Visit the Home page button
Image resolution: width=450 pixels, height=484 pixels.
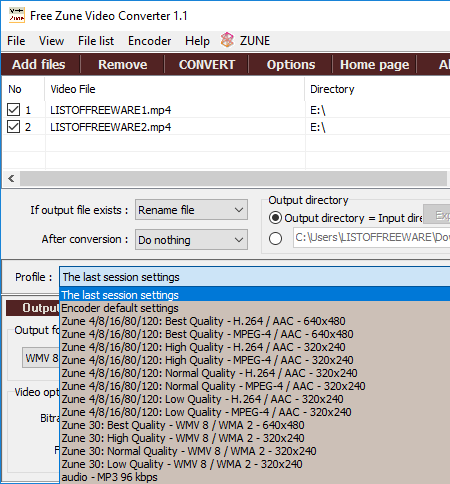point(374,64)
